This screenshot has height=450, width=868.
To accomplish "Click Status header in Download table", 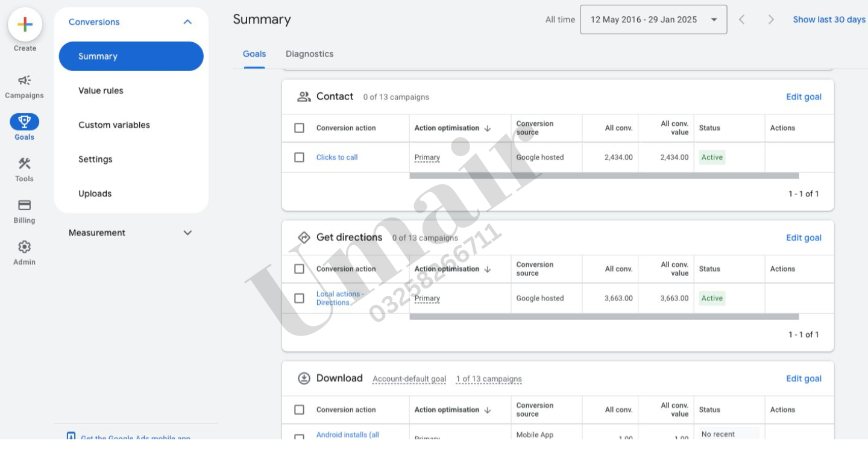I will click(709, 410).
